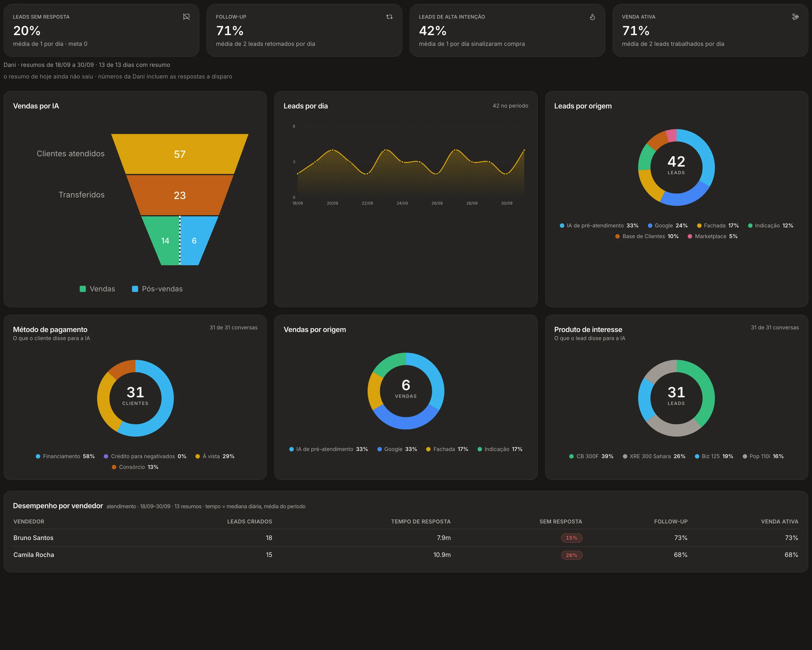Select Biz 125 19% legend item
This screenshot has height=650, width=812.
tap(714, 456)
